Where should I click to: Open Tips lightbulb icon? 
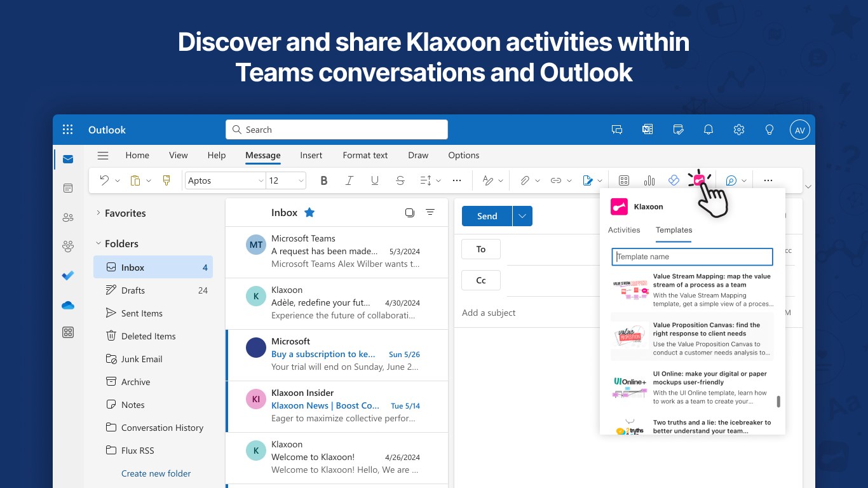[x=770, y=130]
